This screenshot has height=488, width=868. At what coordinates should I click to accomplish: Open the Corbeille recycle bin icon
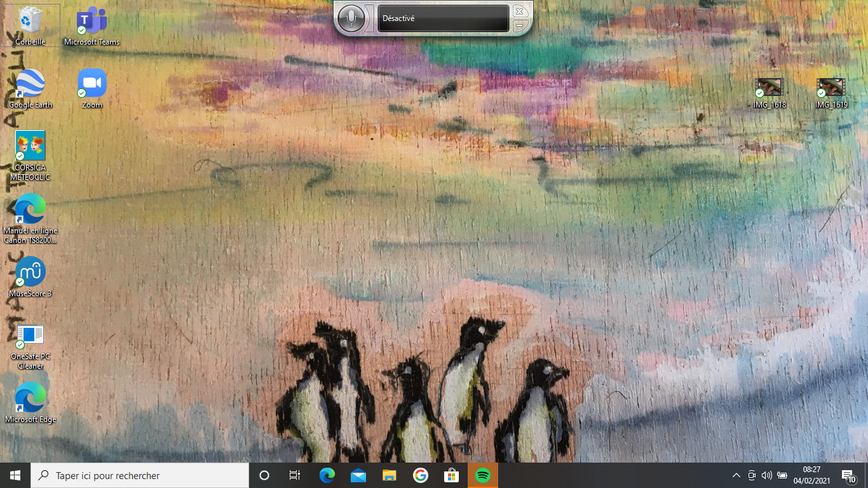(x=31, y=26)
